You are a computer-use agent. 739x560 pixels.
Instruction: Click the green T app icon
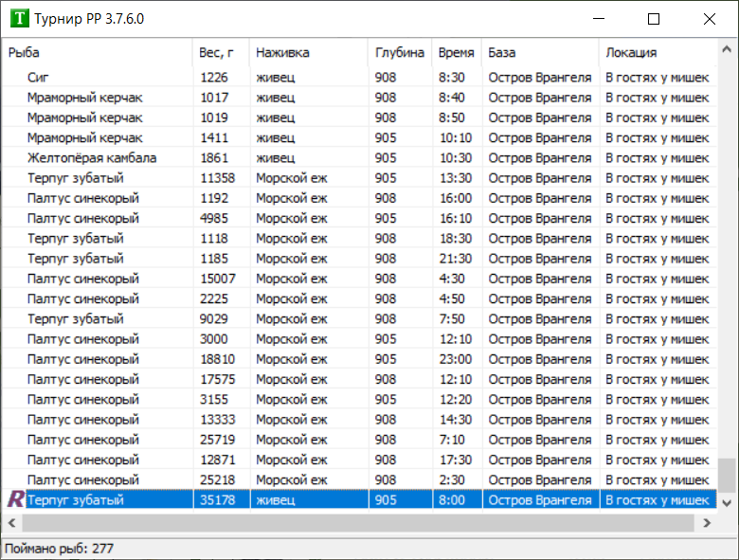click(x=17, y=19)
